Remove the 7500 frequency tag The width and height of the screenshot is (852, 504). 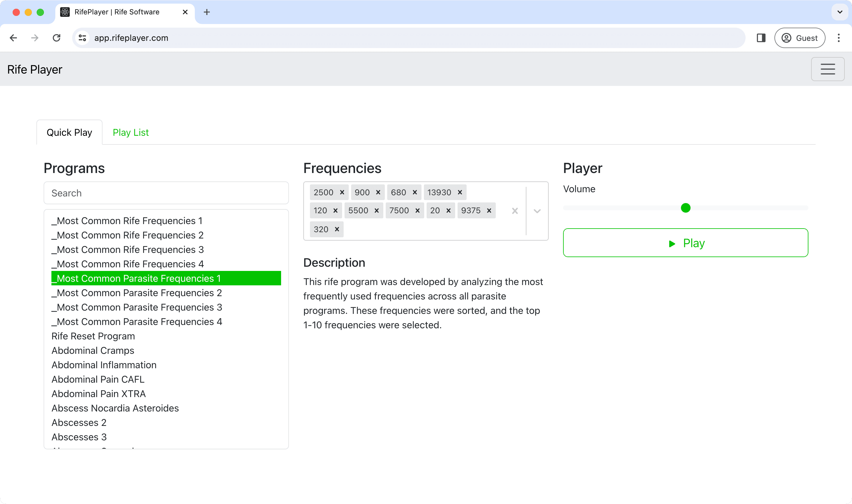click(417, 211)
